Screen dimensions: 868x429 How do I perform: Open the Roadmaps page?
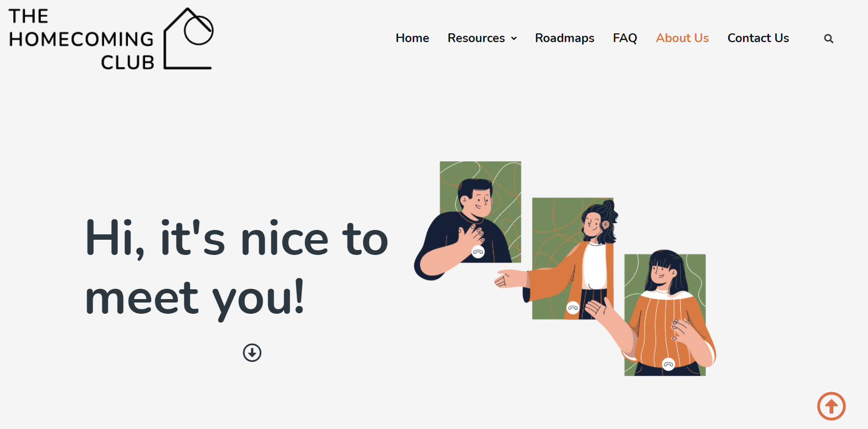point(565,38)
